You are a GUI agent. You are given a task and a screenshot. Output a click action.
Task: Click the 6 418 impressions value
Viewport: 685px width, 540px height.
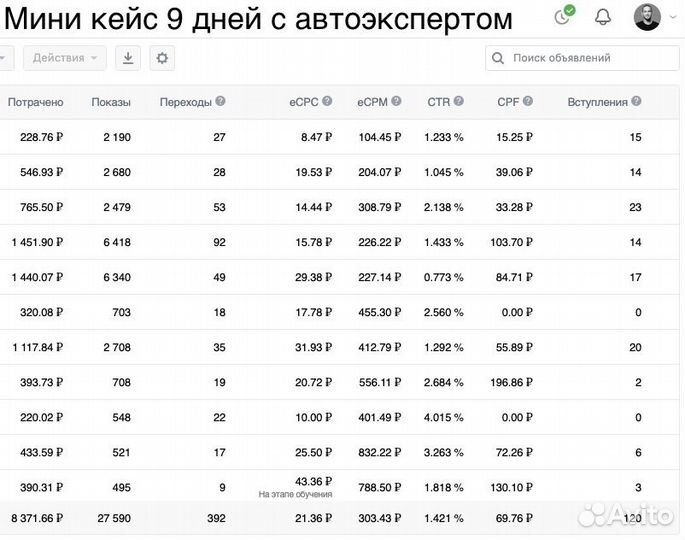point(117,242)
